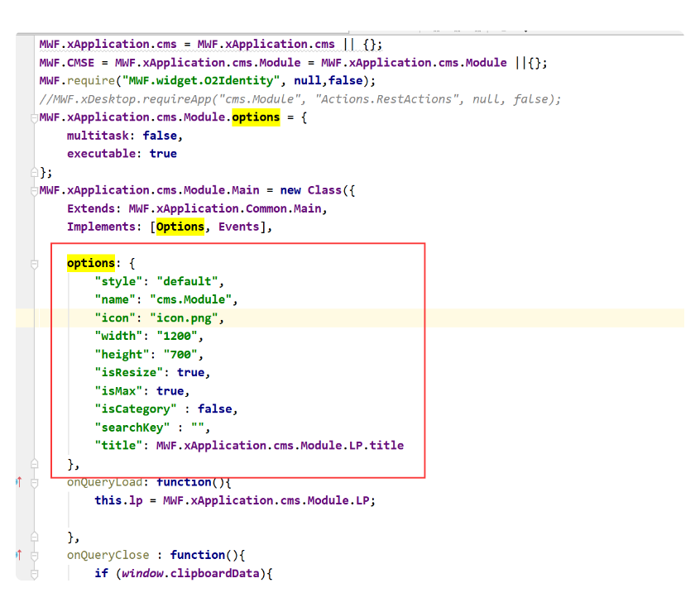Collapse the MWF.xApplication.cms.Module.options block
The height and width of the screenshot is (607, 700).
[34, 117]
